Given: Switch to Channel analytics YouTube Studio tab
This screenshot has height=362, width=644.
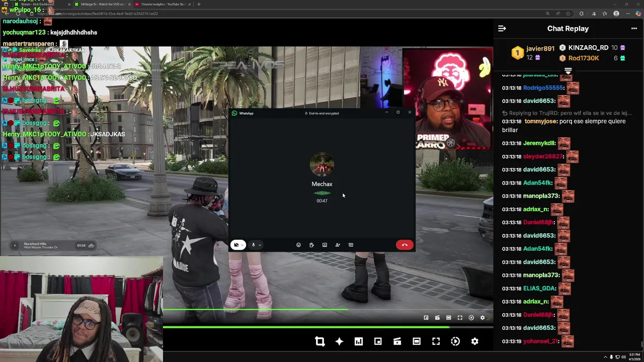Looking at the screenshot, I should tap(163, 4).
